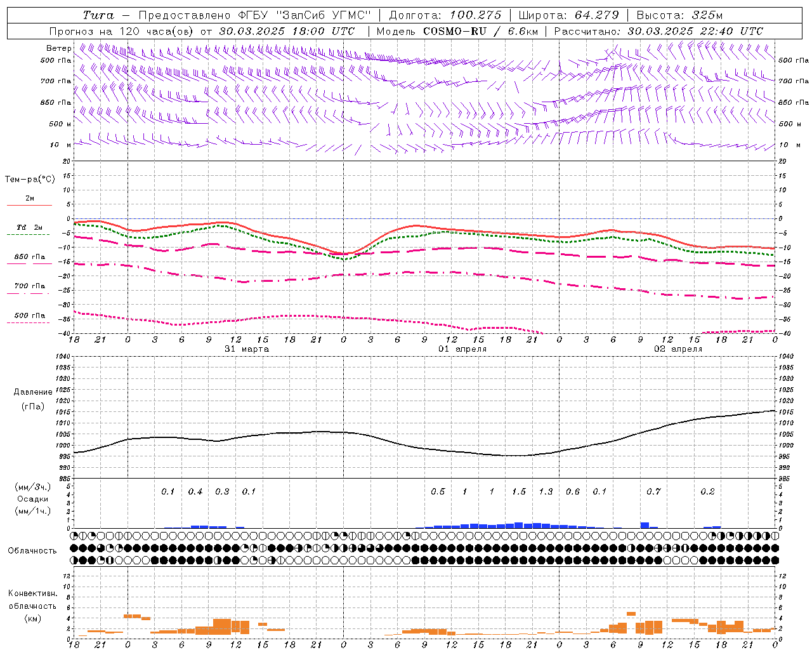This screenshot has height=650, width=812.
Task: Click the "0.5" precipitation value
Action: click(x=438, y=492)
